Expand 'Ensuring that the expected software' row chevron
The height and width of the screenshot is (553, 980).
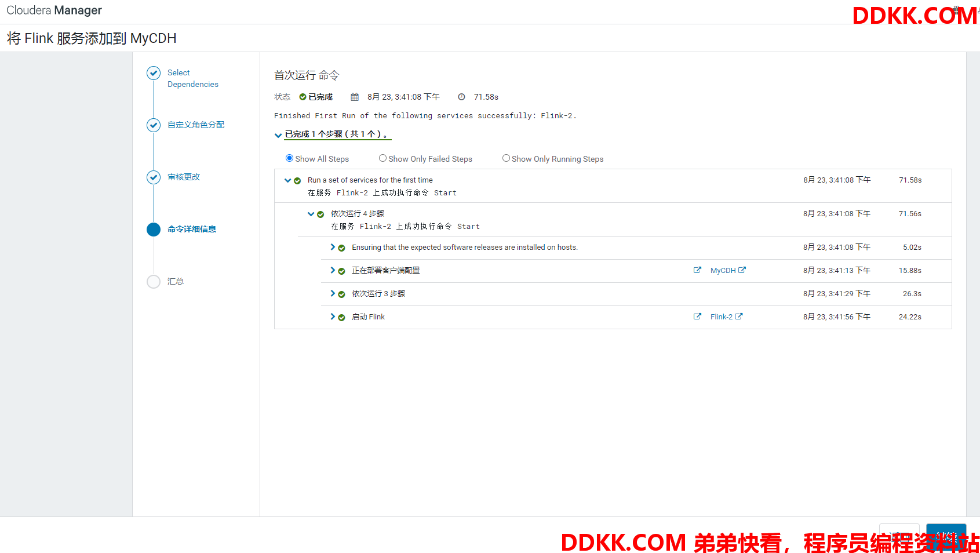[x=333, y=247]
